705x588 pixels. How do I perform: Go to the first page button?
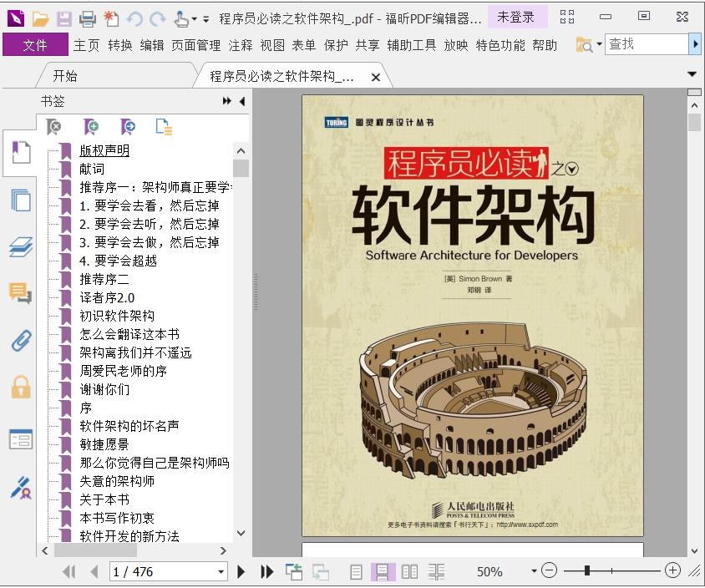coord(68,572)
